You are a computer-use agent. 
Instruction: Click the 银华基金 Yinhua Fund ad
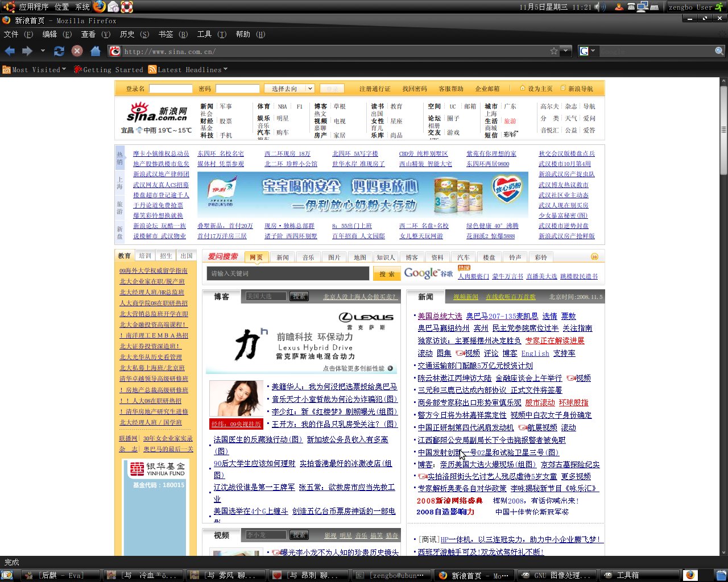tap(156, 506)
